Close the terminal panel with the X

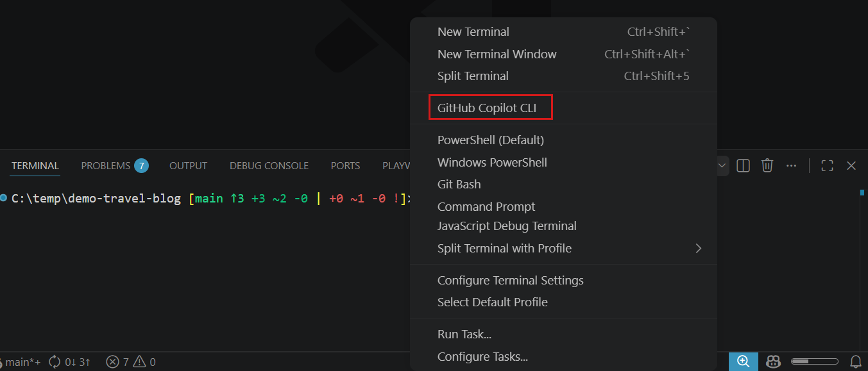tap(851, 165)
